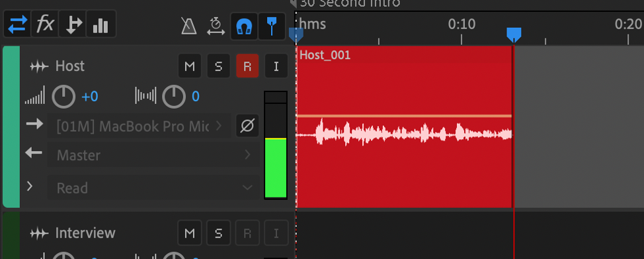Click the Host track name
Screen dimensions: 644x259
[x=70, y=66]
